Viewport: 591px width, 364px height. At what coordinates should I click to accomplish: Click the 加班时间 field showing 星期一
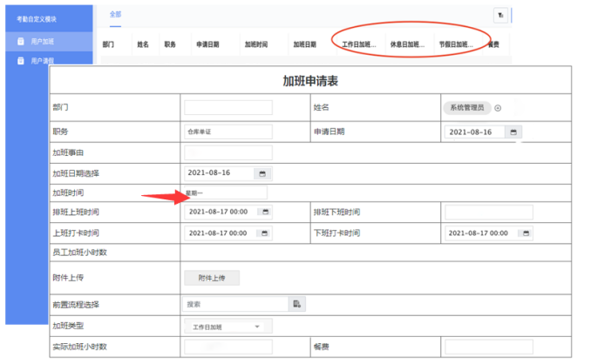[226, 192]
